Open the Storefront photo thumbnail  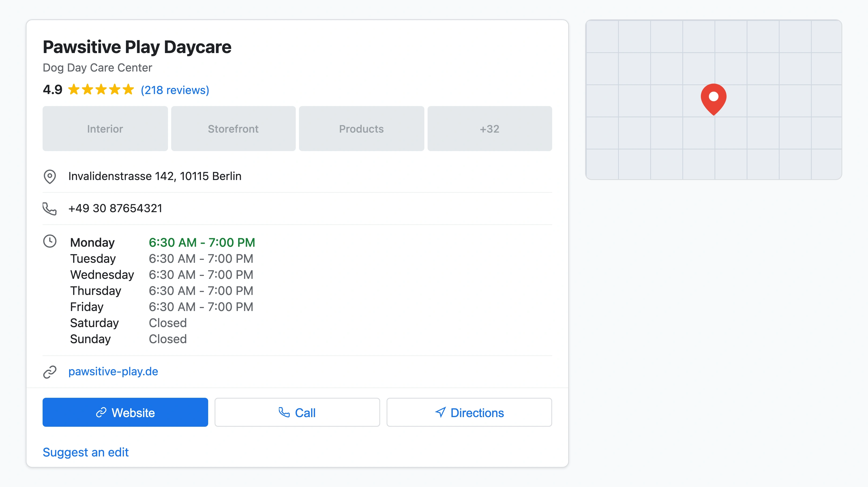[233, 129]
